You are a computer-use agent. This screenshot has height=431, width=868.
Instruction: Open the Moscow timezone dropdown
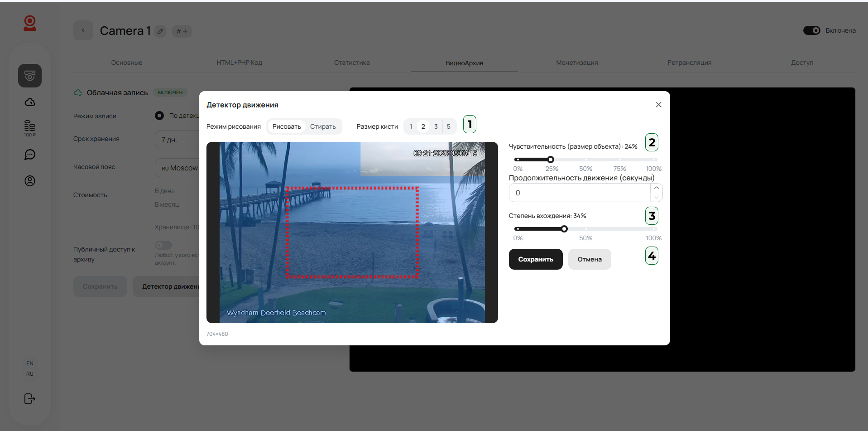(177, 168)
